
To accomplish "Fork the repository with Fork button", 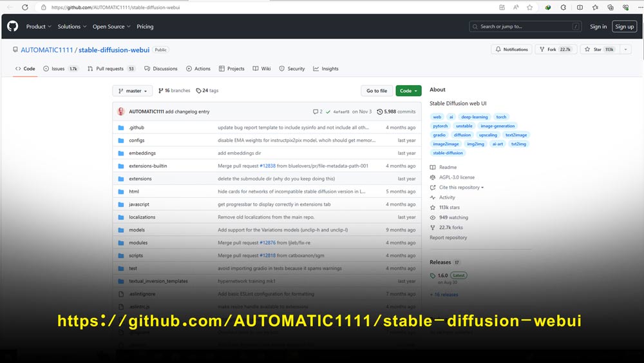I will [556, 50].
